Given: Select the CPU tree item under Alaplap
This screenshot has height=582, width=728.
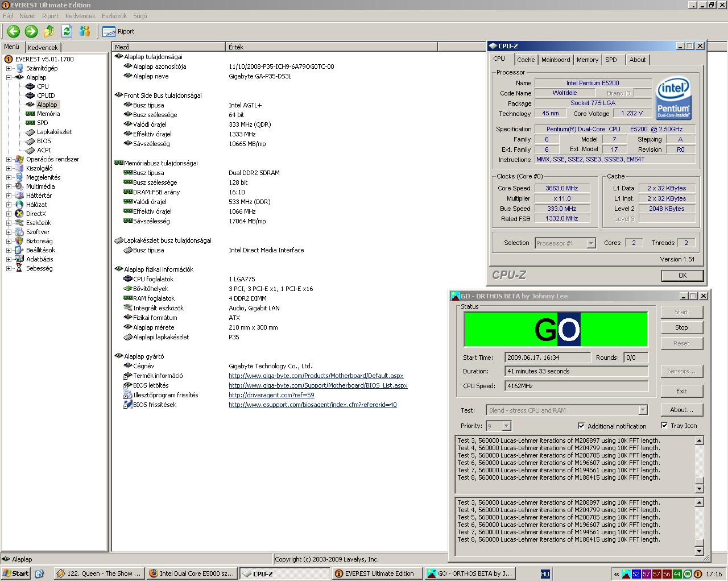Looking at the screenshot, I should [43, 86].
